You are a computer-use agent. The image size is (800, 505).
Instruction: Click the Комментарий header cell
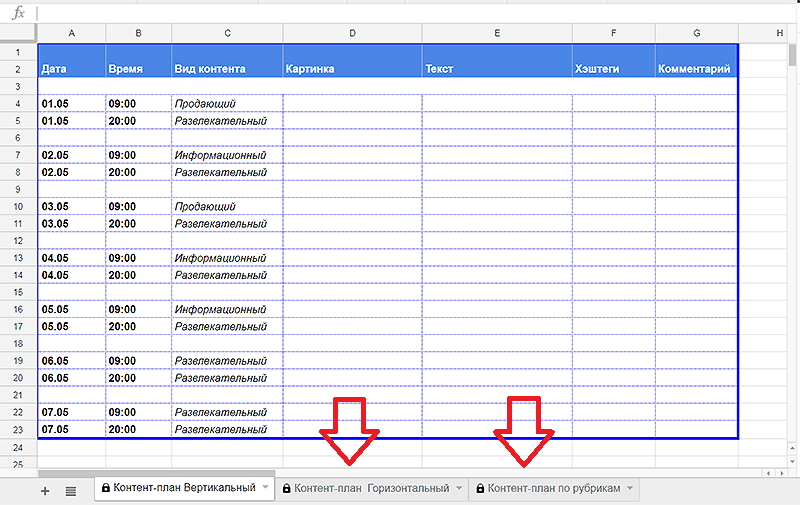pyautogui.click(x=696, y=61)
